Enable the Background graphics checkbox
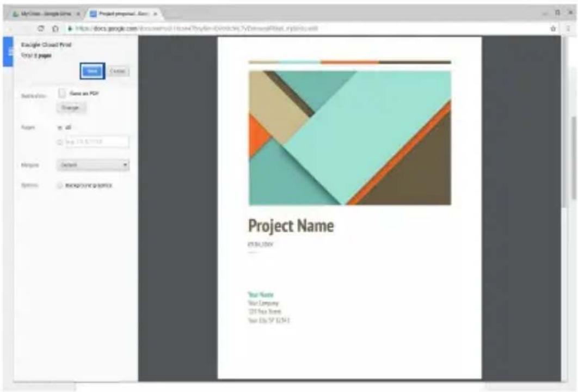578x392 pixels. (60, 186)
